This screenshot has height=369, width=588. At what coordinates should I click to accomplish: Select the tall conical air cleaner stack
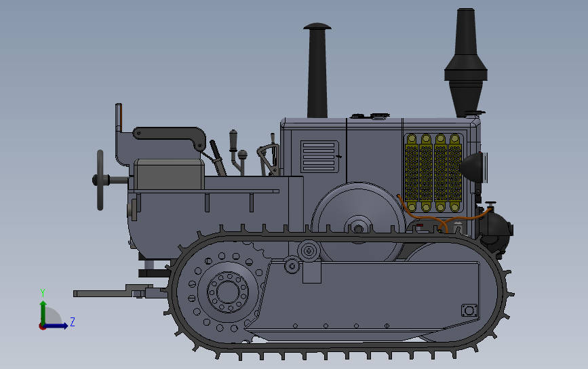point(466,62)
